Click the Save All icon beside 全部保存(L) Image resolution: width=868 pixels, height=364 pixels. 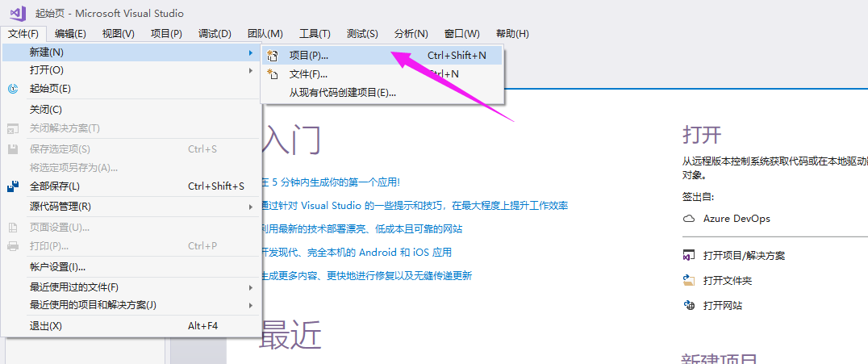coord(13,186)
